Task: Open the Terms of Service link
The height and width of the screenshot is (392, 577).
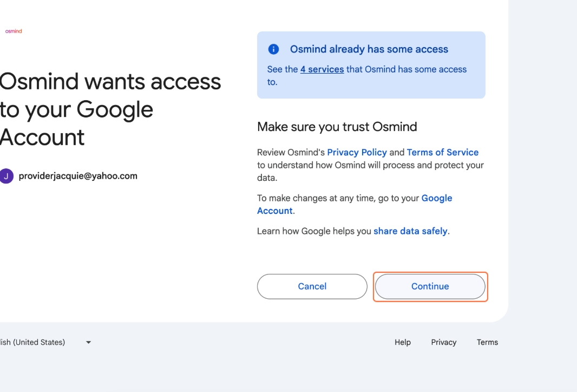Action: click(443, 152)
